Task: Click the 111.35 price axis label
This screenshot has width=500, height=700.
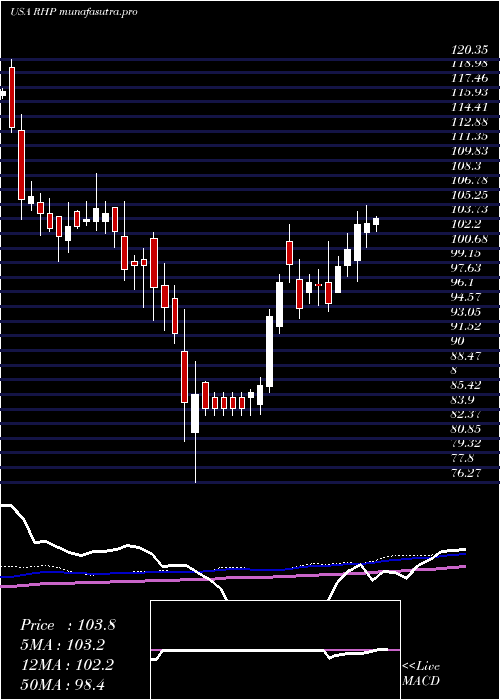Action: pyautogui.click(x=470, y=137)
